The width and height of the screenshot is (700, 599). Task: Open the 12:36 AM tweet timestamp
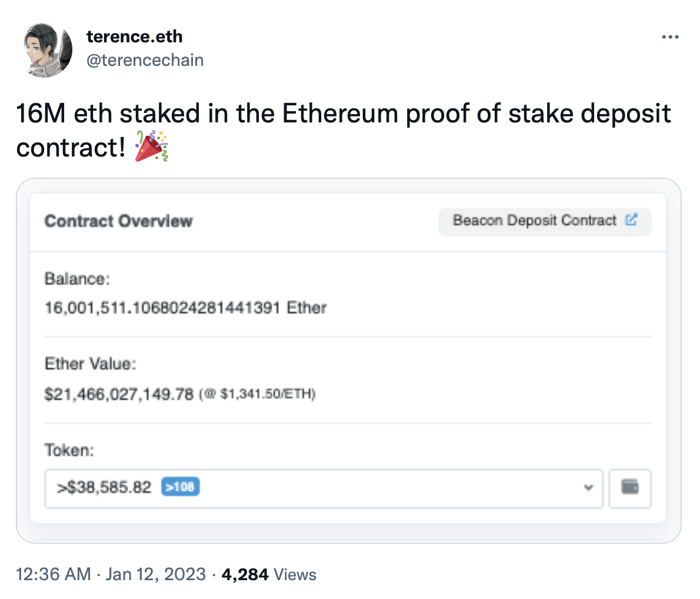point(53,574)
